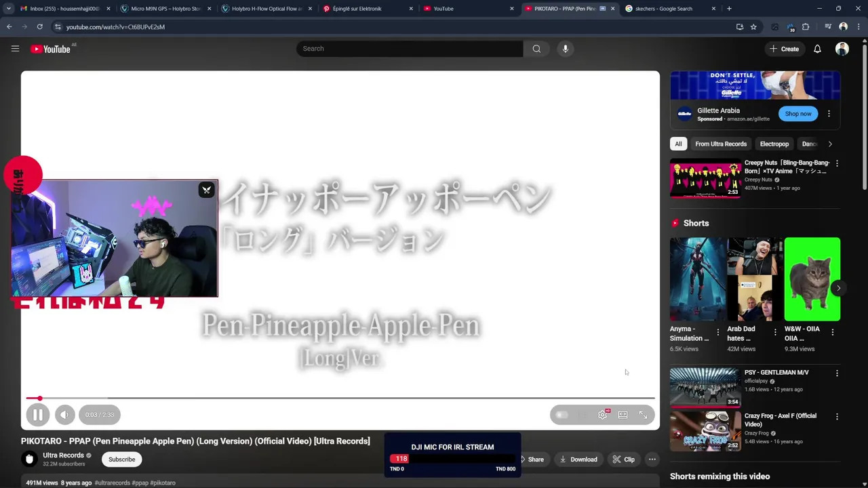Viewport: 868px width, 488px height.
Task: Close the skechers Google Search tab
Action: click(x=713, y=9)
